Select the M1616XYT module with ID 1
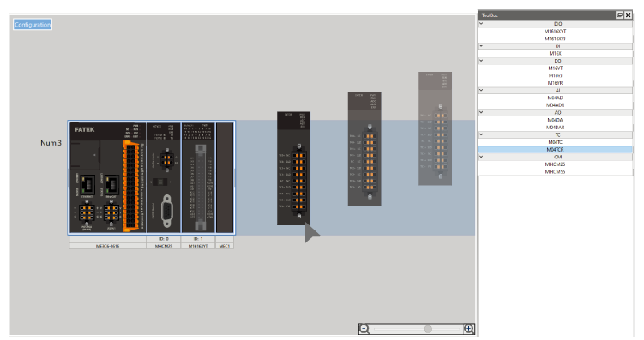This screenshot has height=340, width=644. pyautogui.click(x=198, y=177)
